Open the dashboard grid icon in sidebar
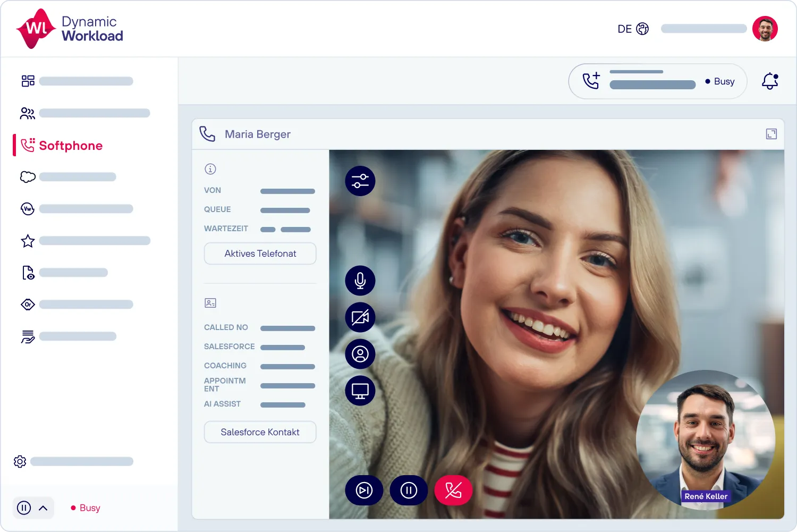 (28, 81)
